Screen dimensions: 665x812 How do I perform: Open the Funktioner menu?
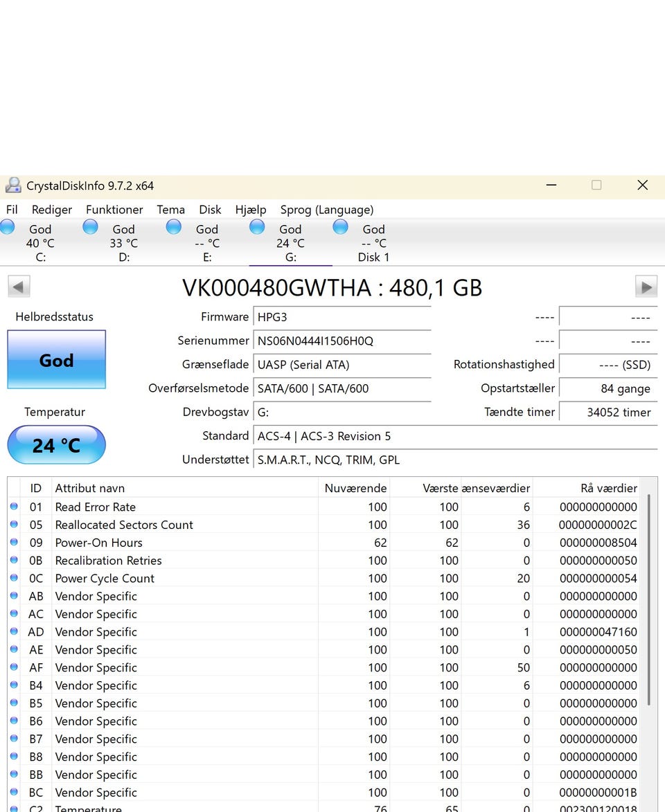114,210
